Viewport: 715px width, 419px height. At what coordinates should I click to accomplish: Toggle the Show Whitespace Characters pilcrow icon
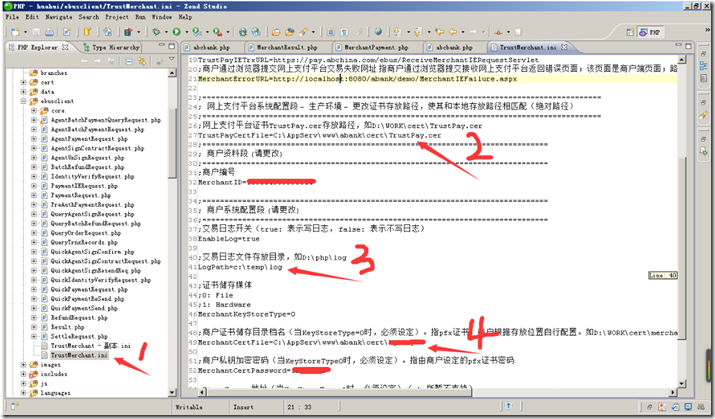[344, 32]
